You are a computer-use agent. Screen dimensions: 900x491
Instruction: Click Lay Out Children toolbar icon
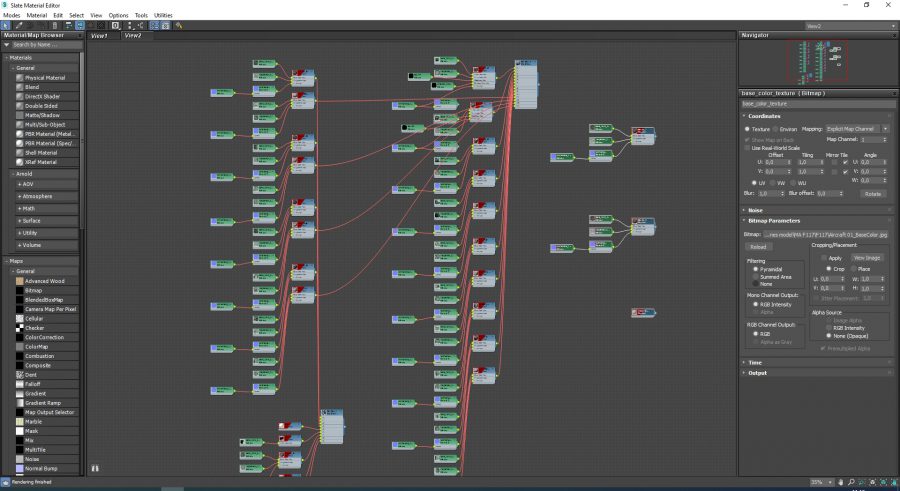(141, 25)
